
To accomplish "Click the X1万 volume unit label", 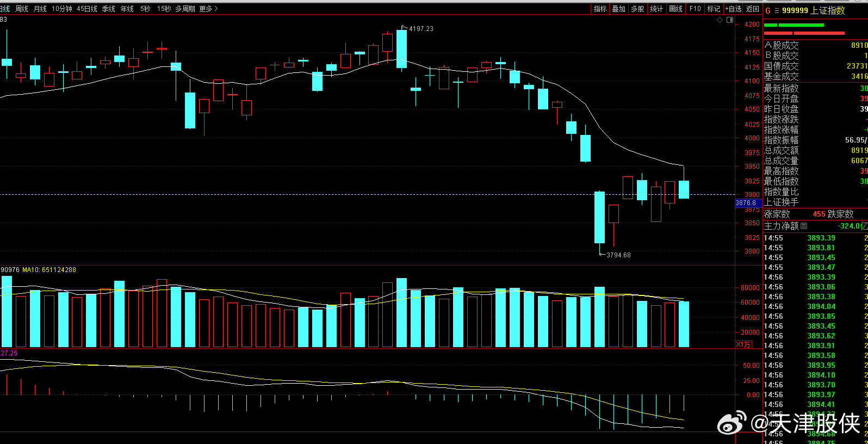I will point(743,344).
